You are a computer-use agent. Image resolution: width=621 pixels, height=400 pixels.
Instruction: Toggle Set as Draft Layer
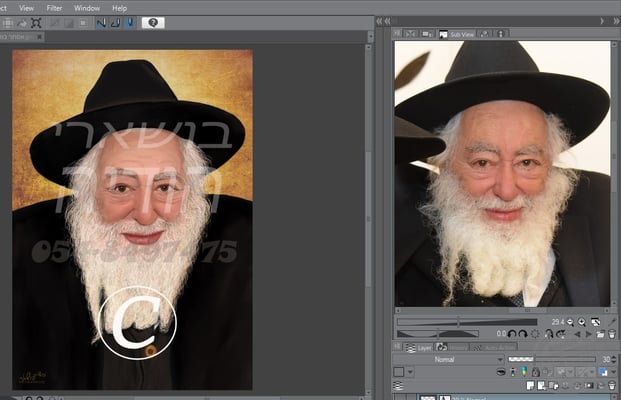point(524,372)
